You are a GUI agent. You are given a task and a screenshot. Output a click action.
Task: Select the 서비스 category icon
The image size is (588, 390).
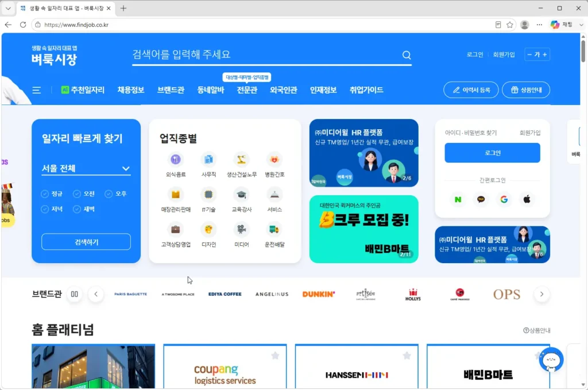(x=274, y=194)
